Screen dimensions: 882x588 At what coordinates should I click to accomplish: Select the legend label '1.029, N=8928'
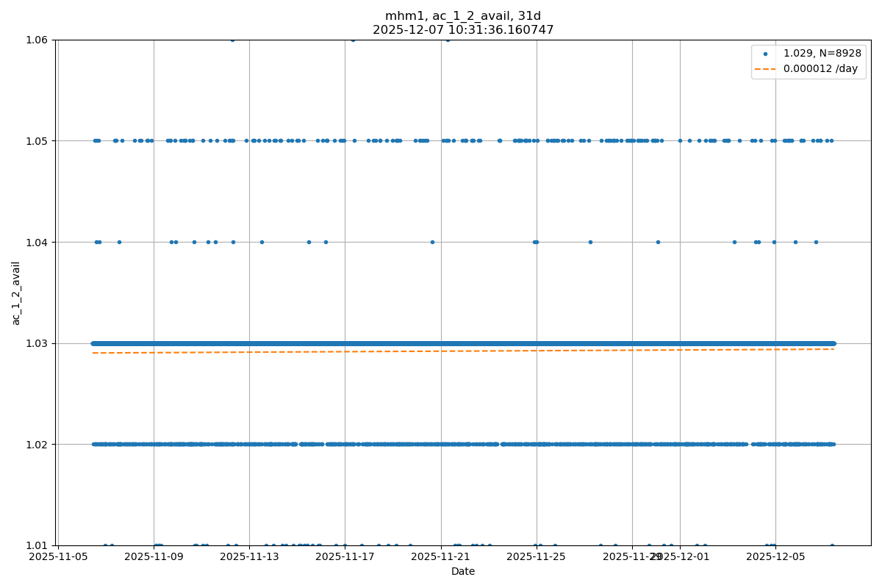(822, 54)
